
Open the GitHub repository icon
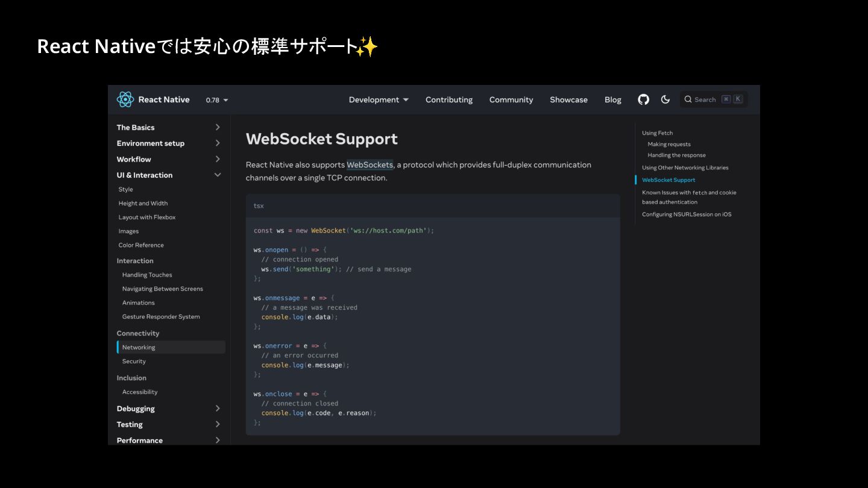pos(644,99)
